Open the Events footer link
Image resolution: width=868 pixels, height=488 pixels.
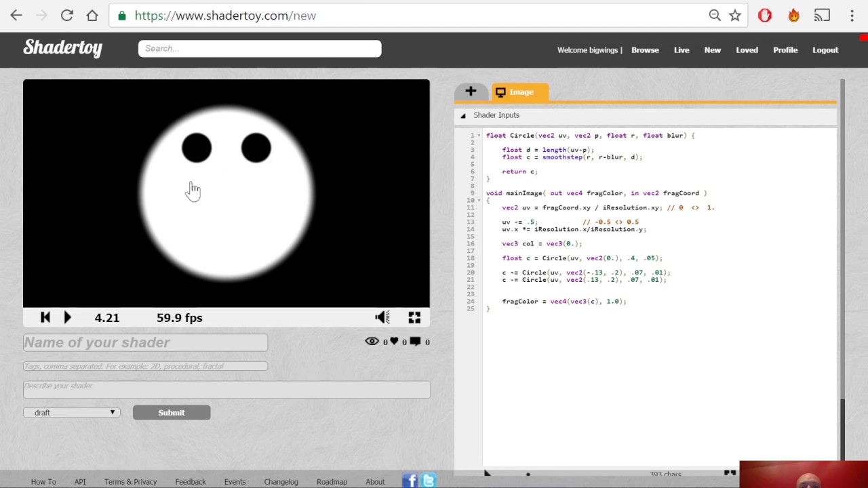tap(235, 482)
